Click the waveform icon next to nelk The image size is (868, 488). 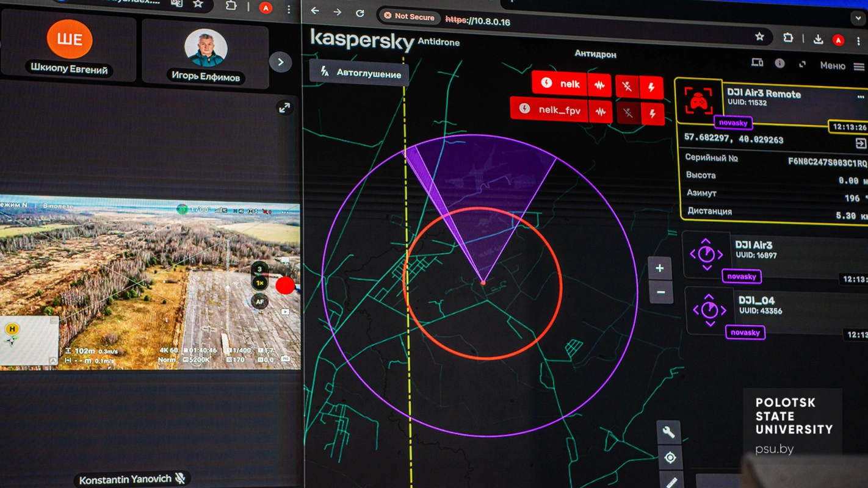[x=599, y=86]
